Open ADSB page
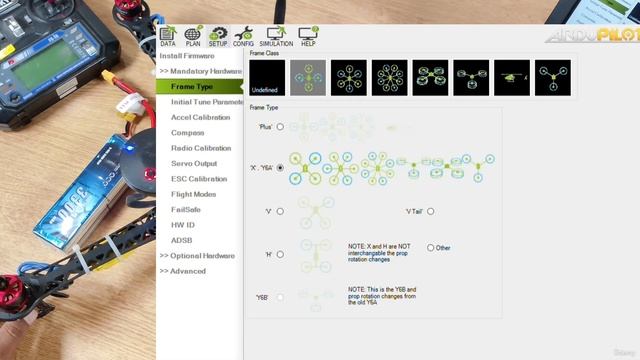Image resolution: width=640 pixels, height=360 pixels. [181, 240]
